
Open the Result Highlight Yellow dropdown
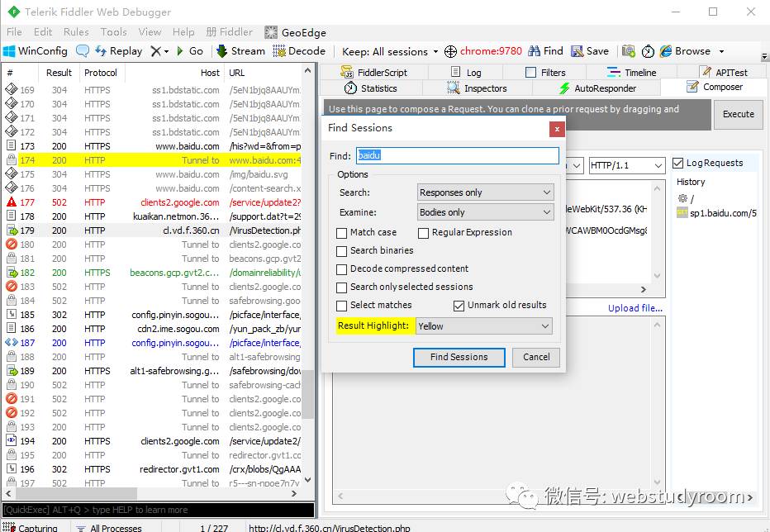pos(483,326)
